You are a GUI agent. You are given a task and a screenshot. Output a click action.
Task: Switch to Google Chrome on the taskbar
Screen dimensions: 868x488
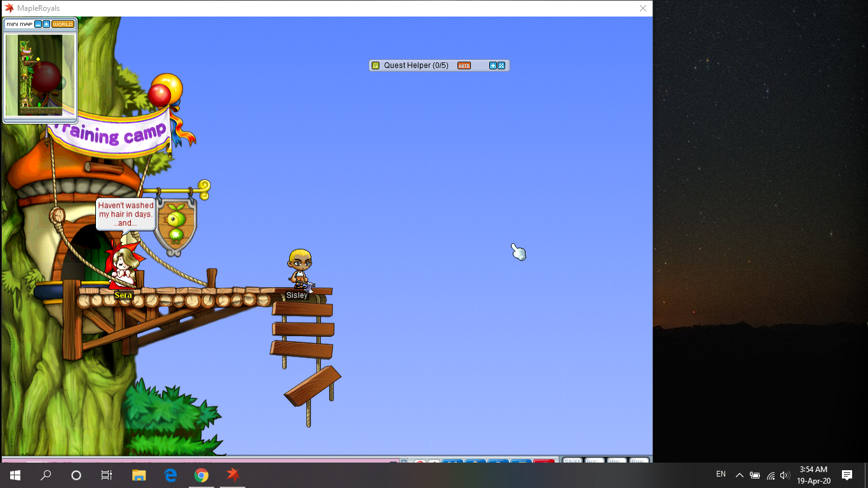click(201, 475)
